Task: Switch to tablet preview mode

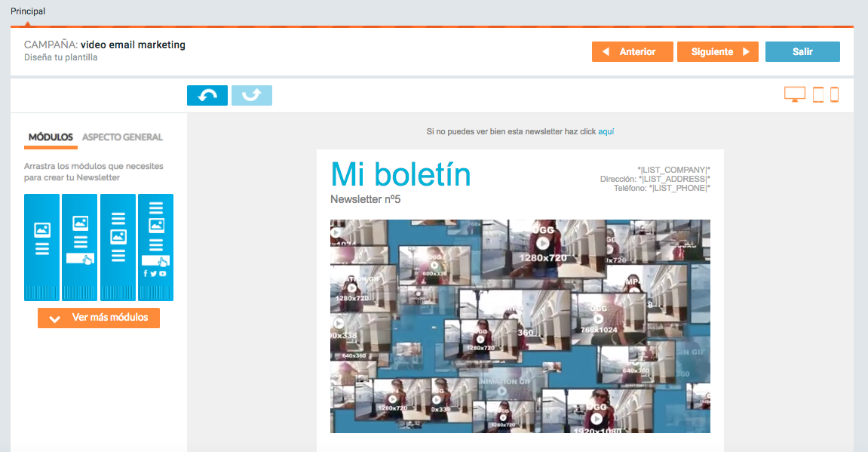Action: pyautogui.click(x=817, y=95)
